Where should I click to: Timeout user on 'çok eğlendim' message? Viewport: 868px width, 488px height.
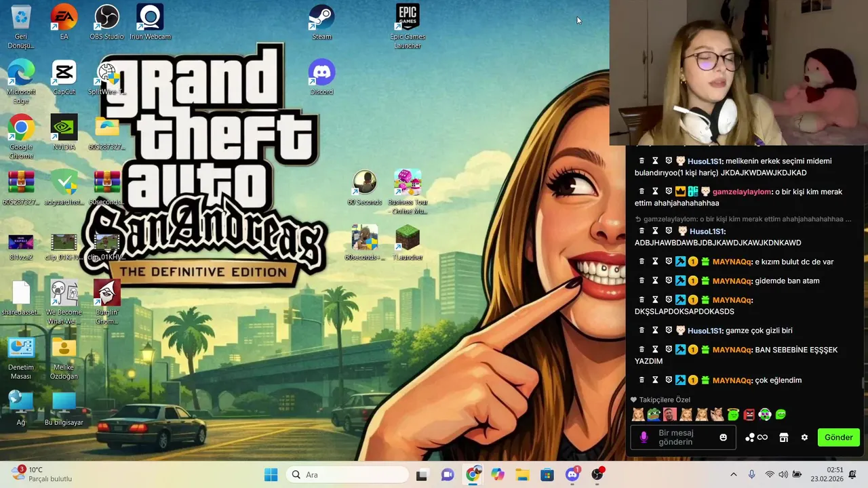[655, 380]
